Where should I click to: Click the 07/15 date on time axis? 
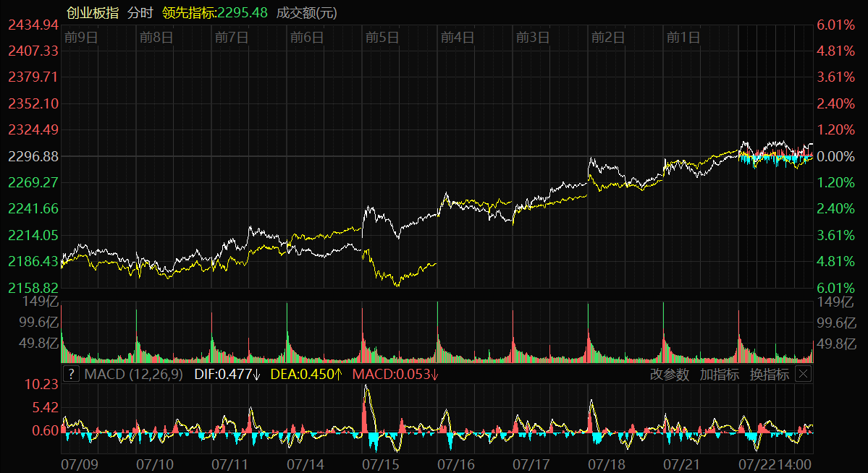[380, 461]
